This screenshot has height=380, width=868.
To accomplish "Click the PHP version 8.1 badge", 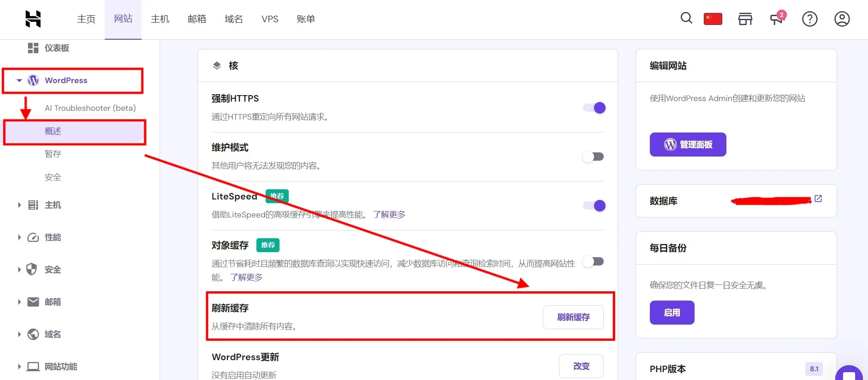I will 814,369.
